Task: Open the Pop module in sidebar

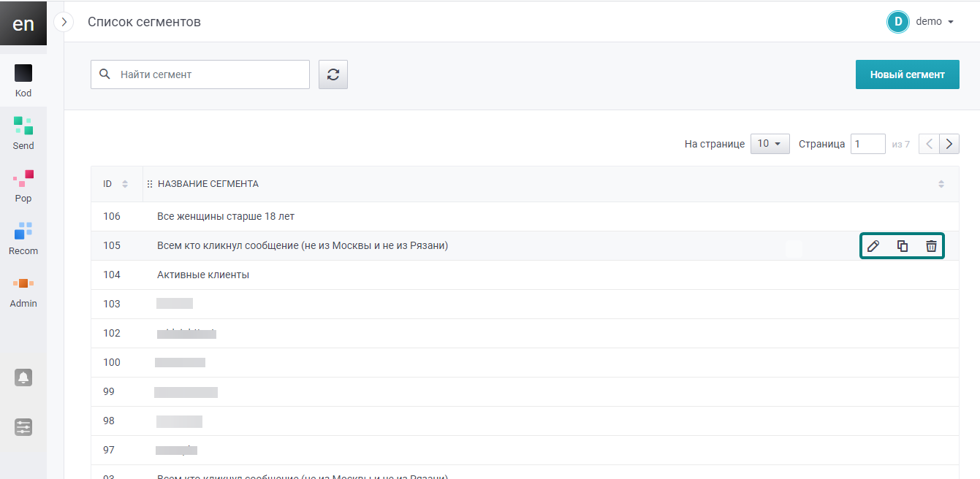Action: point(23,185)
